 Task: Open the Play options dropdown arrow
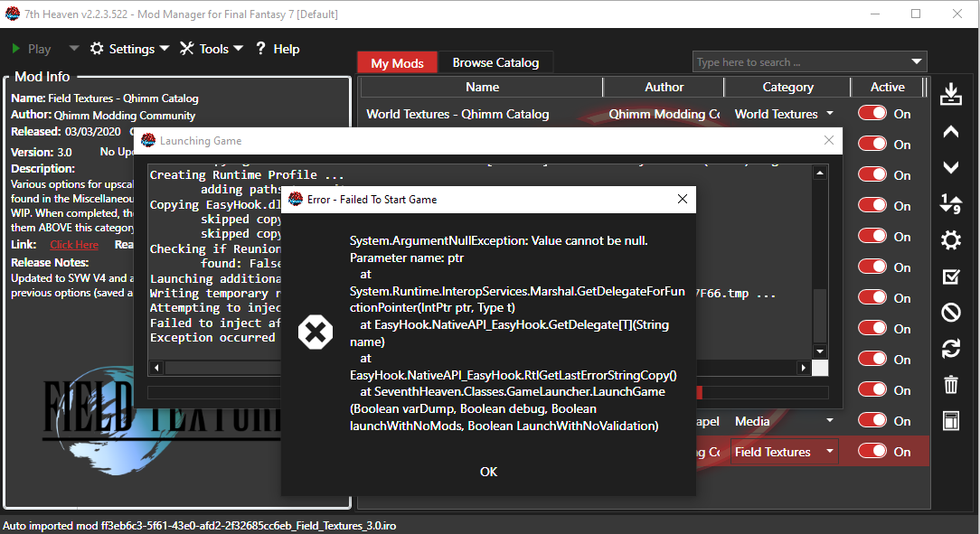tap(74, 48)
